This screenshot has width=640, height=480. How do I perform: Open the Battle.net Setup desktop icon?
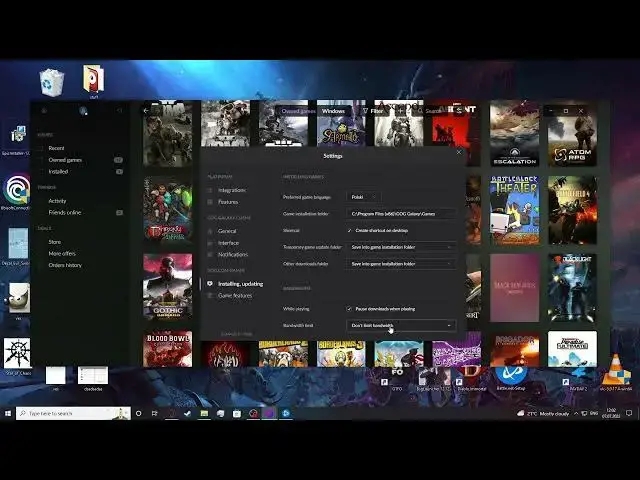[511, 376]
